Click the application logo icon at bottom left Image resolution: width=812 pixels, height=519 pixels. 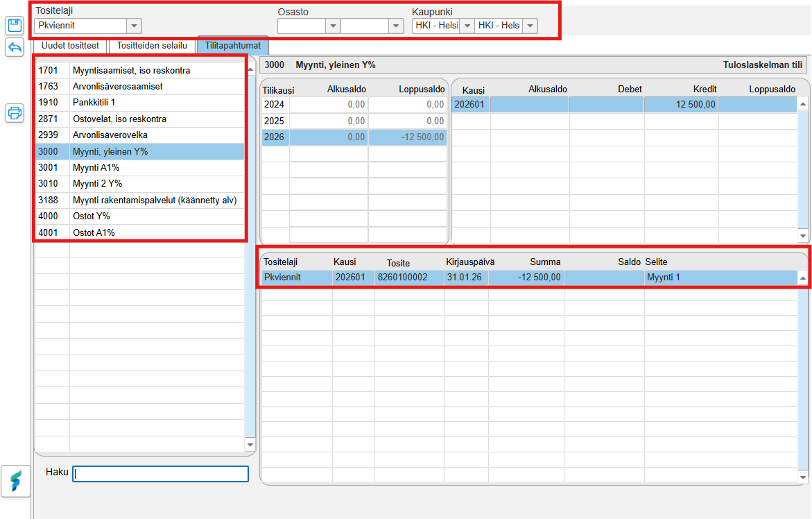click(15, 482)
